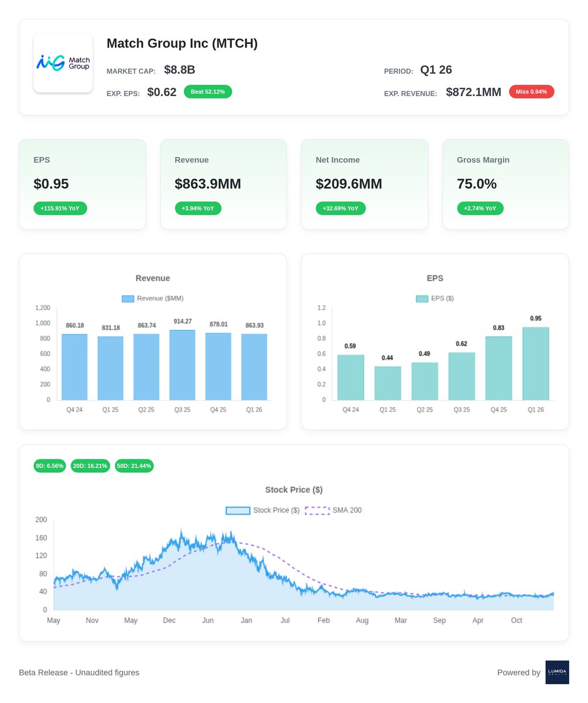Click the Gross Margin card heading

coord(483,160)
